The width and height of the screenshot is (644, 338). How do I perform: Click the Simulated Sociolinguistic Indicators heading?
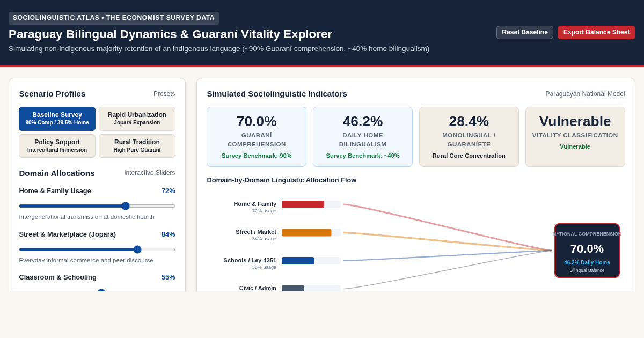pos(277,94)
